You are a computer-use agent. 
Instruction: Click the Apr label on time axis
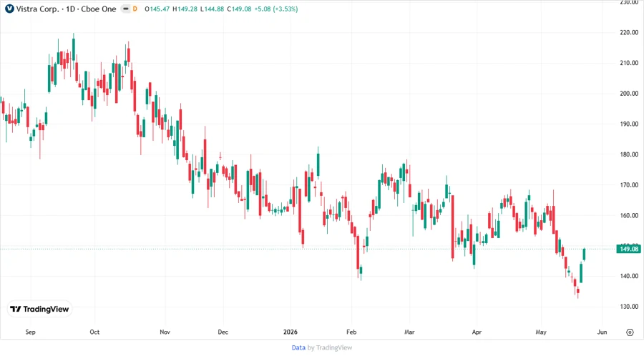pos(477,332)
